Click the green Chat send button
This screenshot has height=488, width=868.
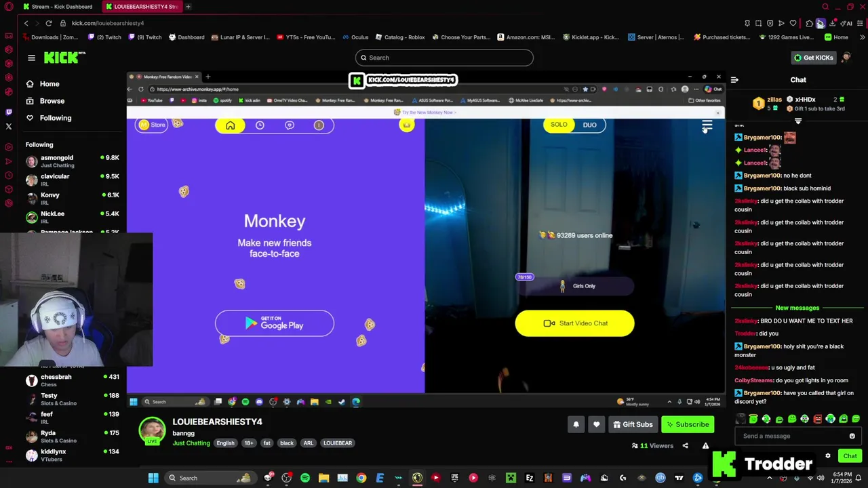(x=850, y=456)
